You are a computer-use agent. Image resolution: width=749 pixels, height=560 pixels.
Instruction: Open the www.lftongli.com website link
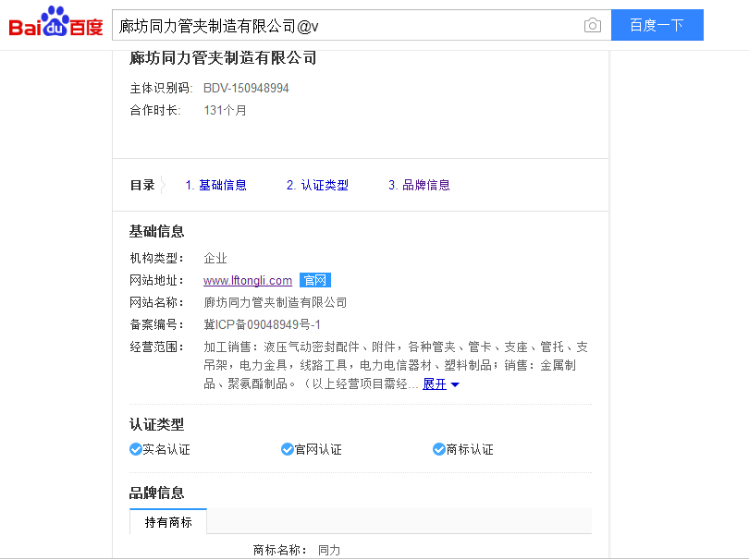pyautogui.click(x=248, y=281)
